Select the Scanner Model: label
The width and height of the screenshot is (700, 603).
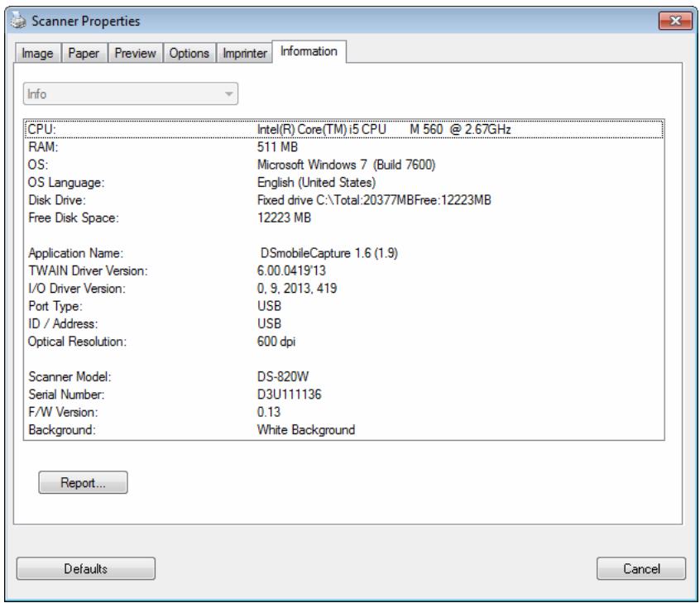(x=70, y=376)
